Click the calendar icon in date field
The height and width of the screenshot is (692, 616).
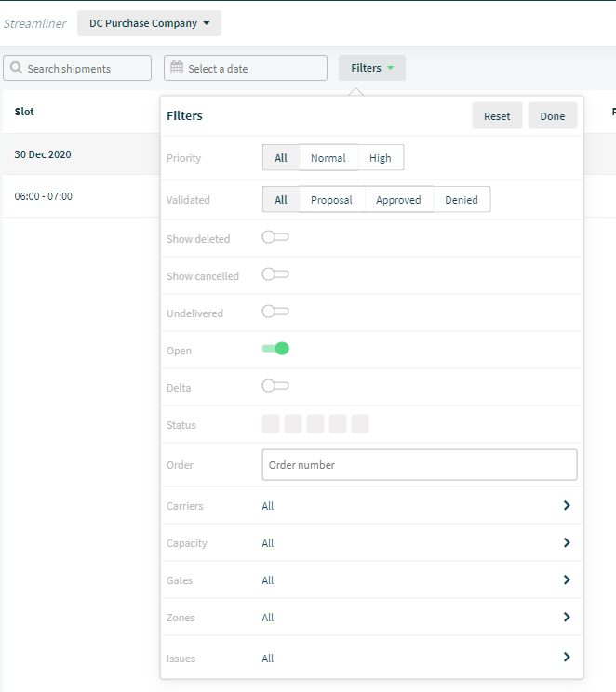tap(177, 68)
